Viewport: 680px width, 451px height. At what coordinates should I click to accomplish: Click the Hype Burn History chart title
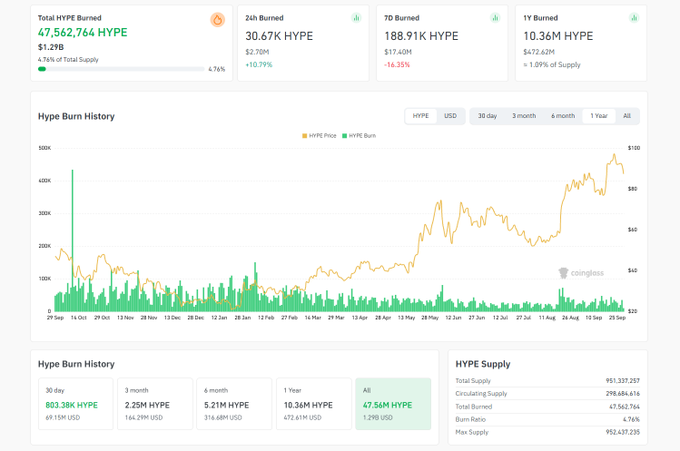76,116
